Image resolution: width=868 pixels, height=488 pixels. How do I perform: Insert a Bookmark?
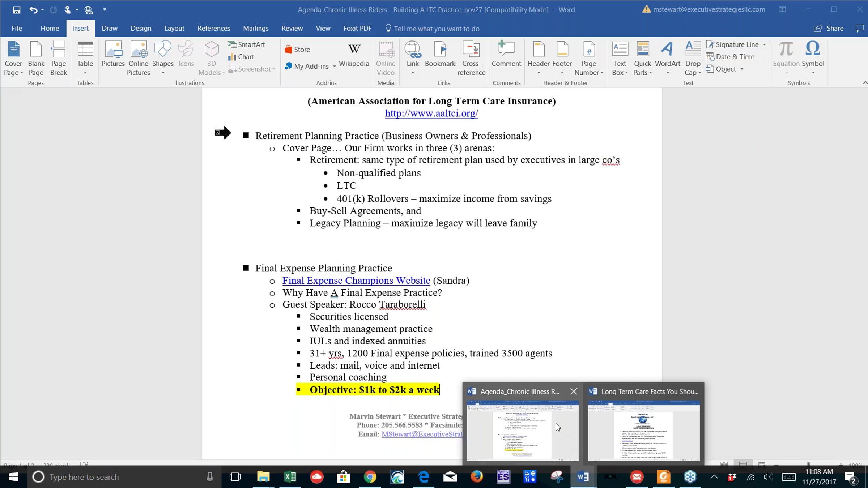(x=440, y=54)
